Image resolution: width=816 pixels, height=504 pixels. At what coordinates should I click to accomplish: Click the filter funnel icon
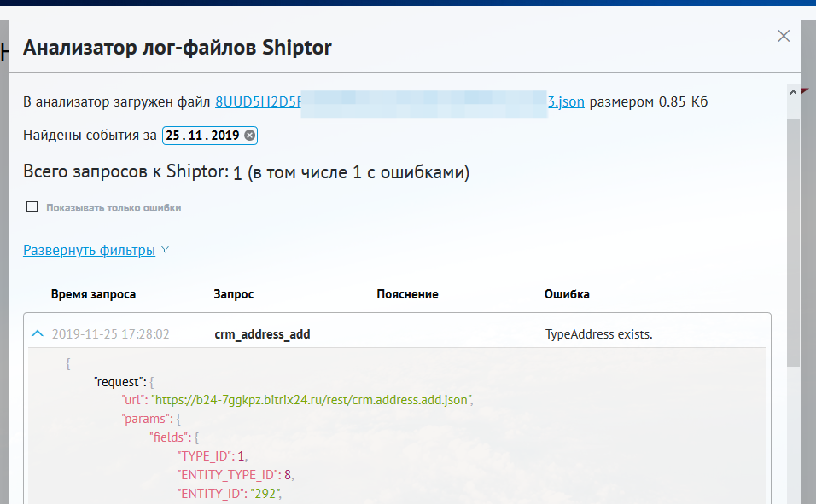point(165,250)
